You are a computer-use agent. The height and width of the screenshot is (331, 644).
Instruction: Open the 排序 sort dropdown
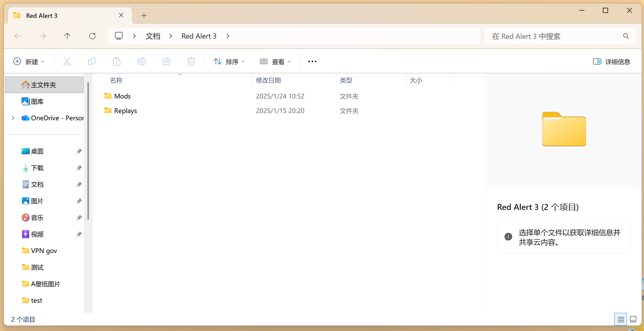tap(229, 62)
